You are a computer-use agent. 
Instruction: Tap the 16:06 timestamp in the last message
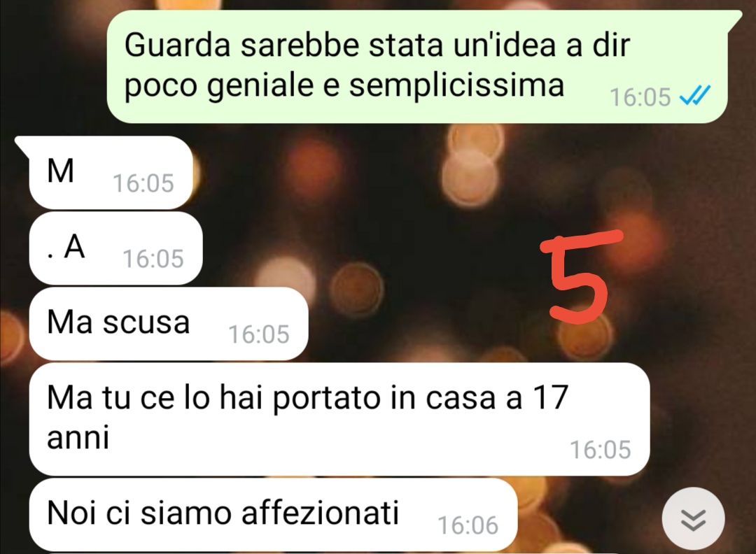(x=468, y=525)
